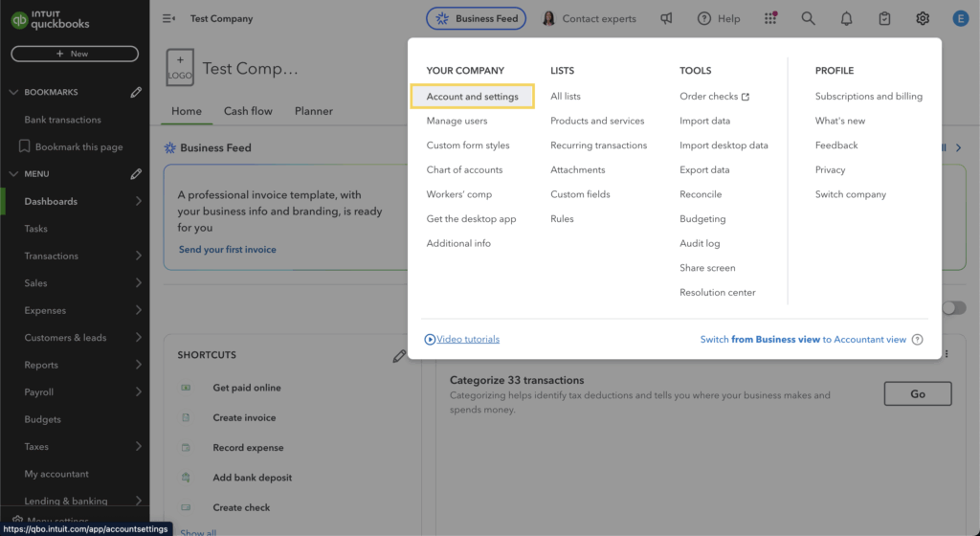Collapse the sidebar navigation menu icon
Image resolution: width=980 pixels, height=536 pixels.
(x=169, y=18)
